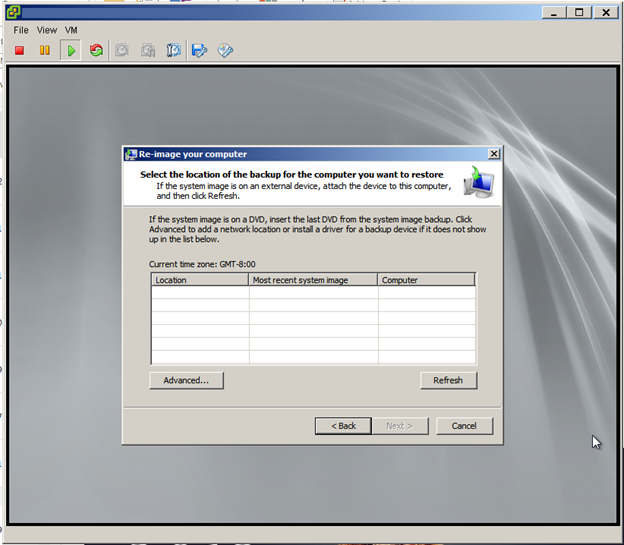Click the Computer column header

(426, 280)
